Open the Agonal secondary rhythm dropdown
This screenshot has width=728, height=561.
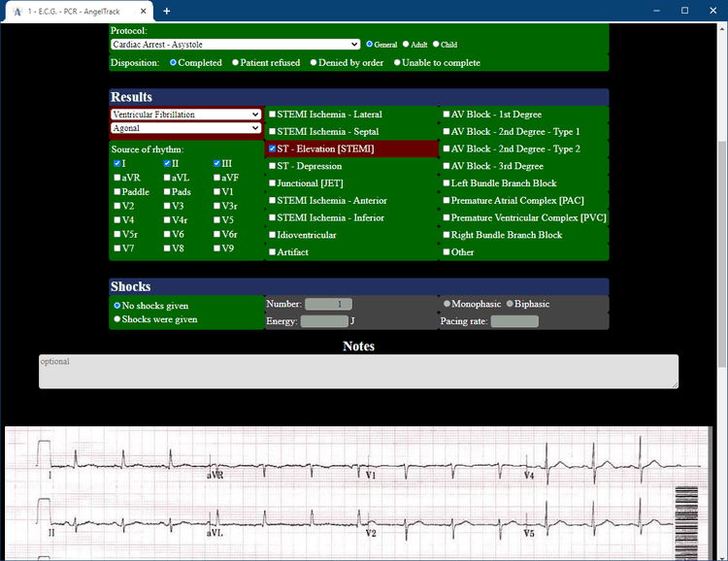click(x=185, y=128)
